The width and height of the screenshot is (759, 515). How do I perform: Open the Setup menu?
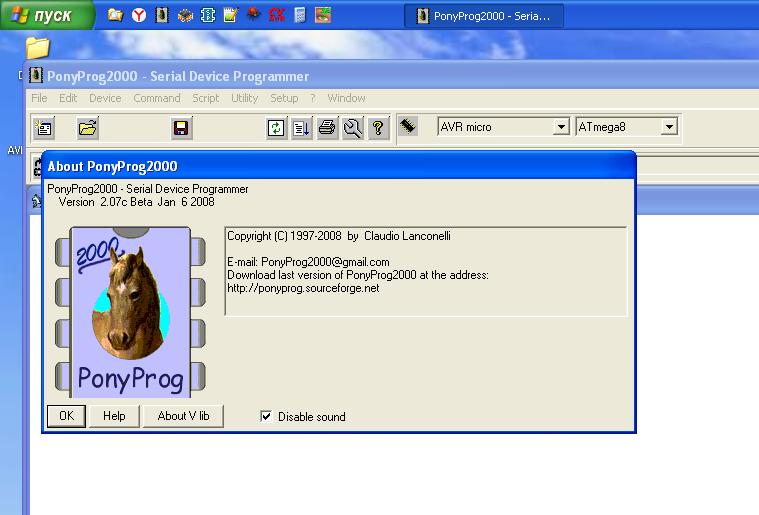[x=284, y=98]
